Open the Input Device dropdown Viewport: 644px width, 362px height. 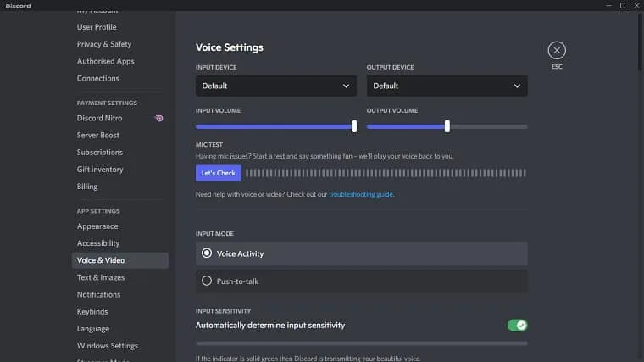(275, 86)
